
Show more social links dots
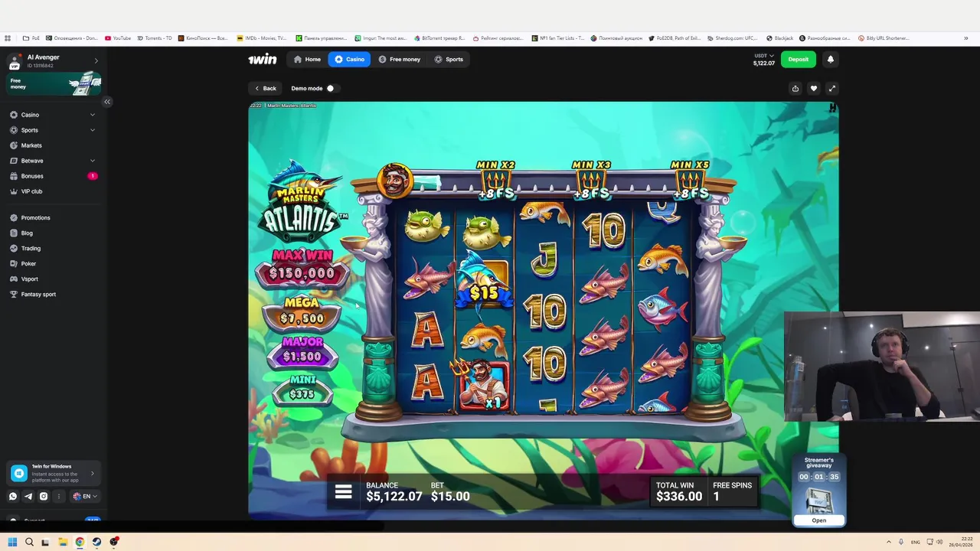58,496
